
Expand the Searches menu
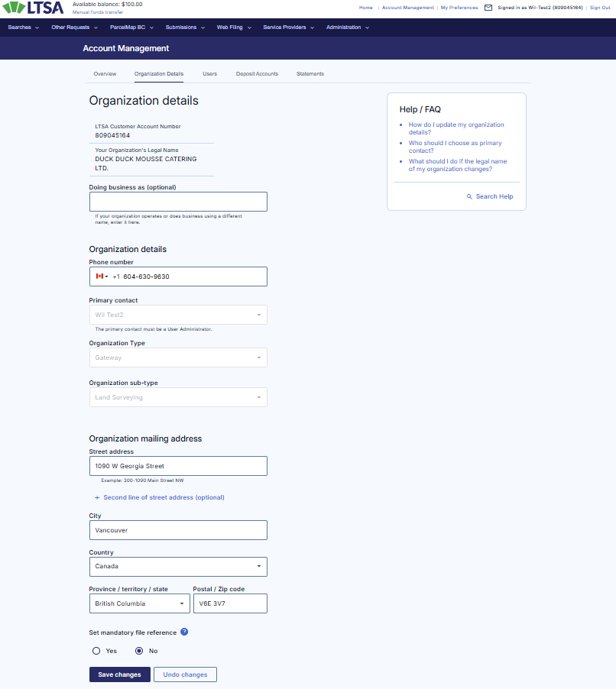(23, 27)
